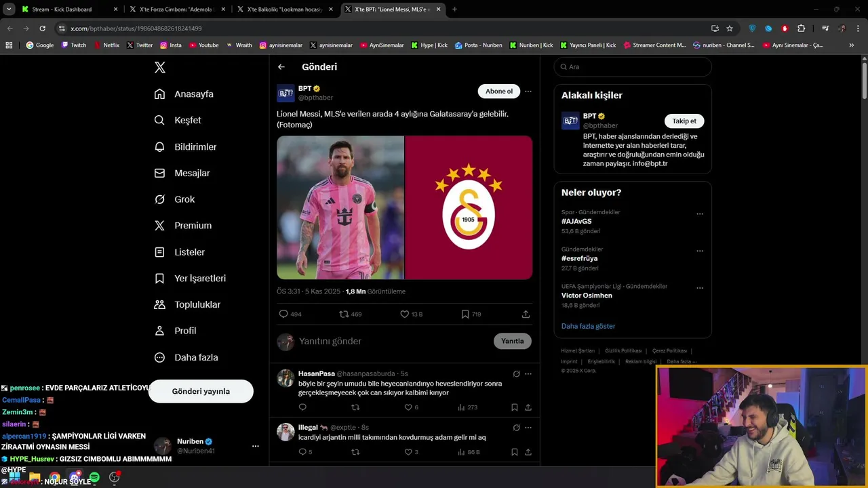Reload the page

coord(42,28)
